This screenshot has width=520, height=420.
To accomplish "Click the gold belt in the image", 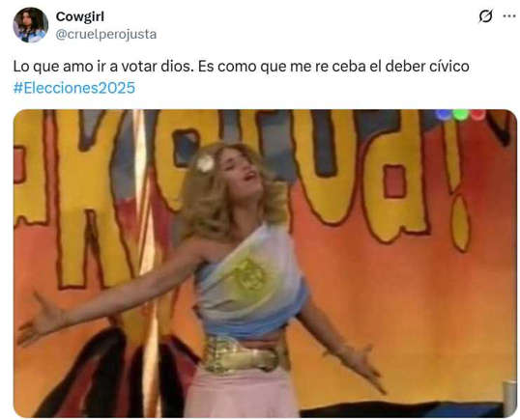I will 243,354.
